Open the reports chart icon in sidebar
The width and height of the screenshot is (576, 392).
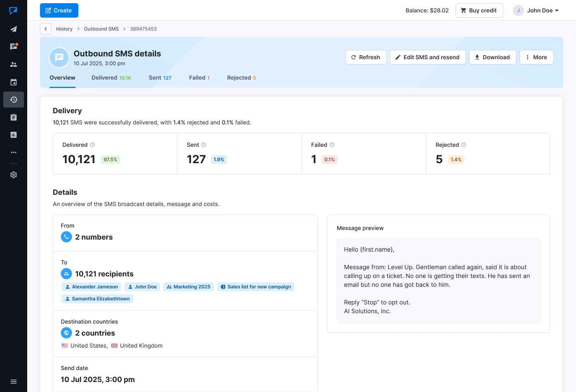pos(14,135)
